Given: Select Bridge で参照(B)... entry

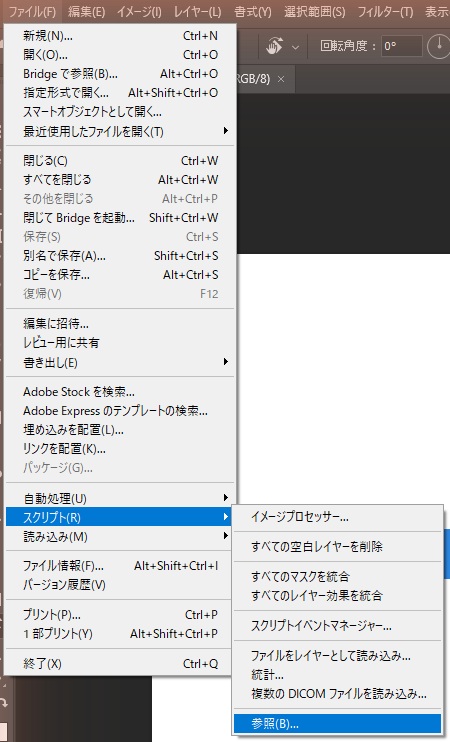Looking at the screenshot, I should pyautogui.click(x=120, y=74).
